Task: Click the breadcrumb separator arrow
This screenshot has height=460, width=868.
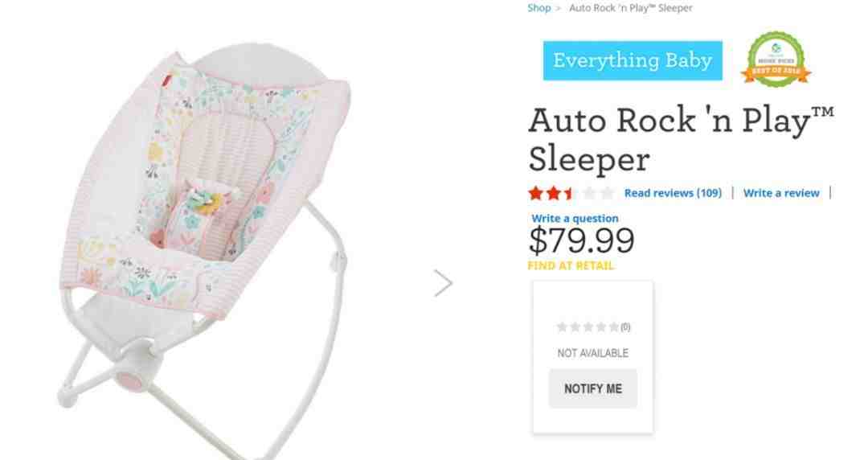Action: 559,8
